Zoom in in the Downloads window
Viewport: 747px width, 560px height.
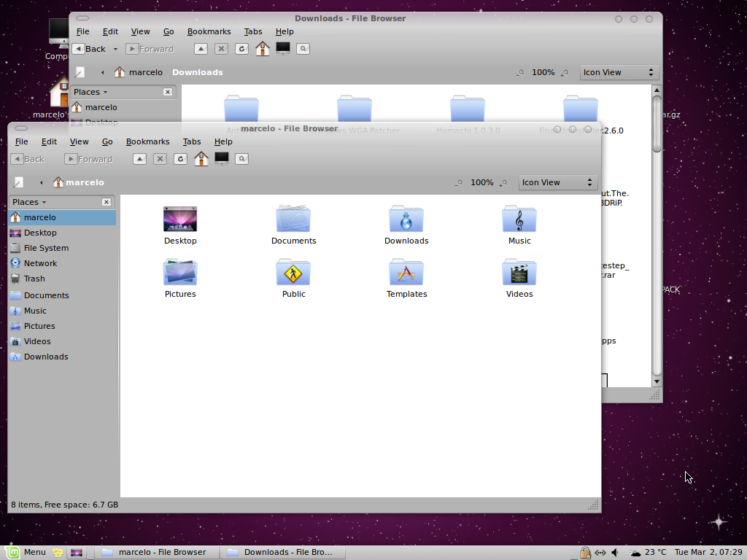click(x=565, y=72)
